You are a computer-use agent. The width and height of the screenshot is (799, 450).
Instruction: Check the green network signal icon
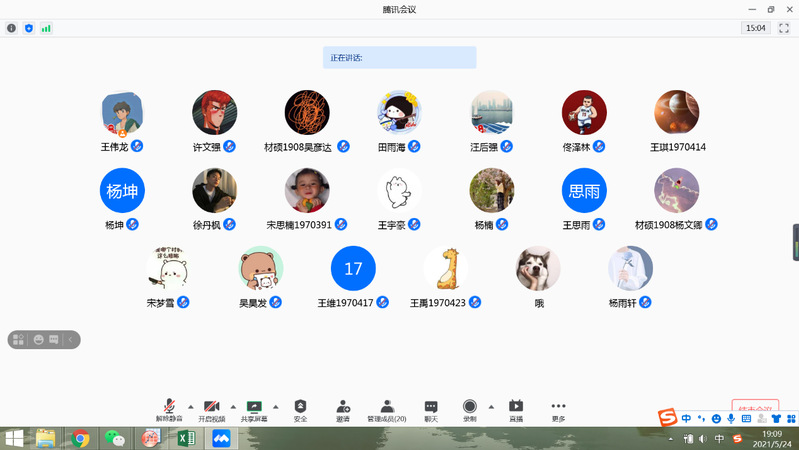click(x=46, y=28)
